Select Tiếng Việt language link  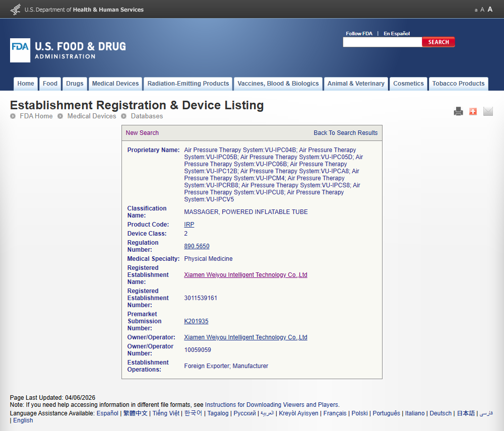click(166, 413)
